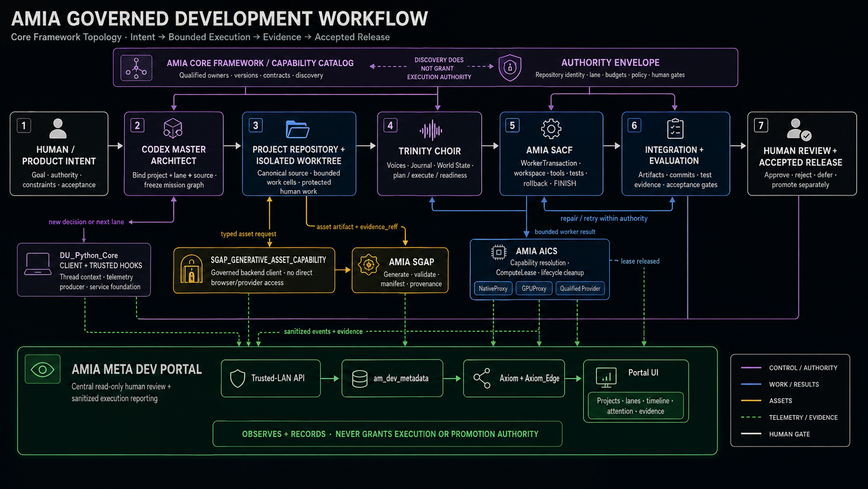Select the GPUProxy chip
This screenshot has height=489, width=868.
(534, 288)
